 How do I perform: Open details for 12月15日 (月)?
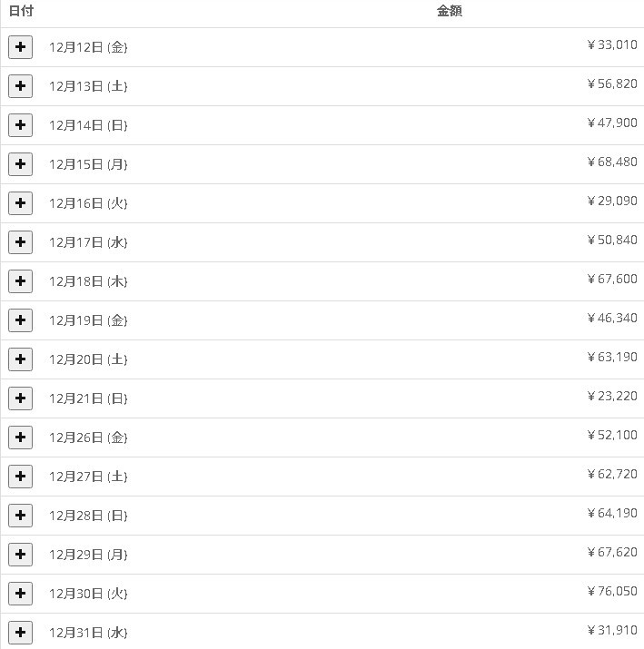click(x=20, y=164)
